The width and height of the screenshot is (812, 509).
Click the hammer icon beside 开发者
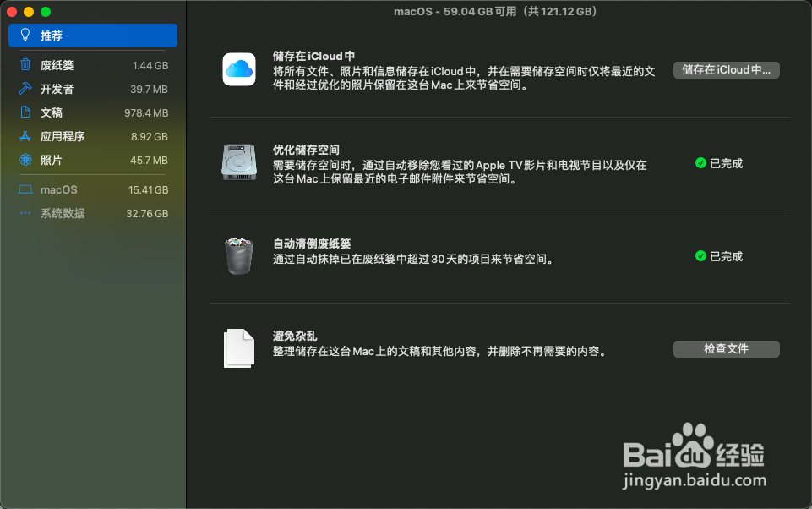25,89
